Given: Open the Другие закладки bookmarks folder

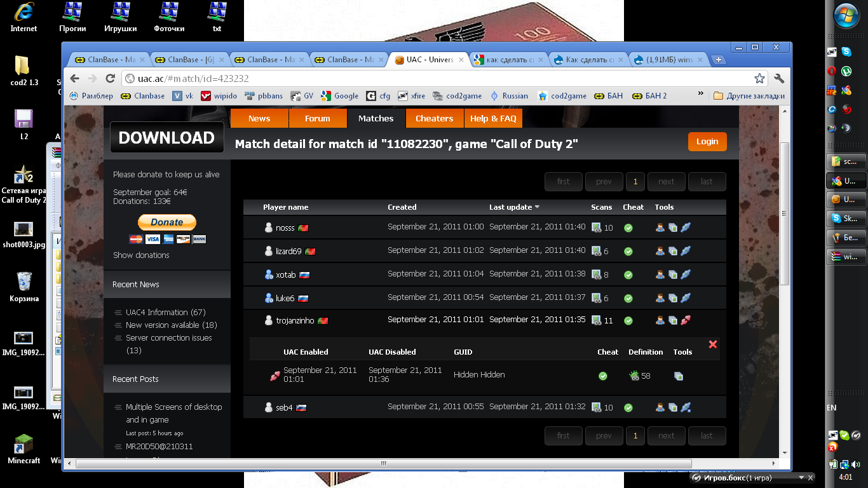Looking at the screenshot, I should (x=749, y=96).
